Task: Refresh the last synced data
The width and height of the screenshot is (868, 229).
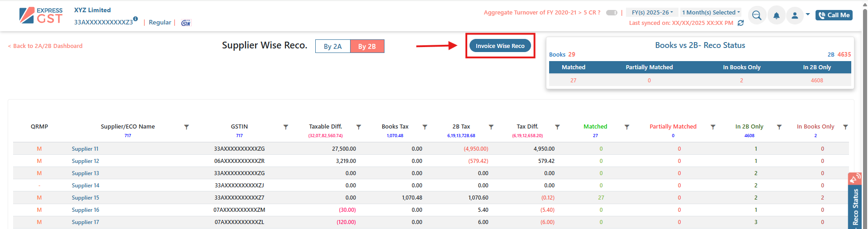Action: pos(740,23)
